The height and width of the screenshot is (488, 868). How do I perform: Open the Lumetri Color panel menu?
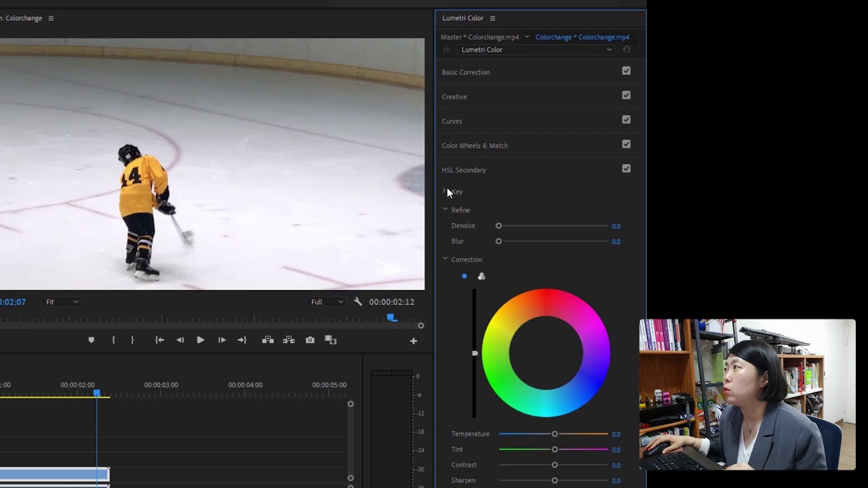492,18
